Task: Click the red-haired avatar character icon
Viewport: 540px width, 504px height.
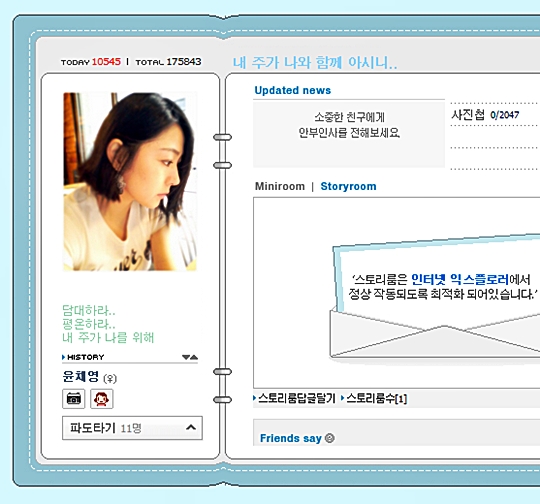Action: 102,399
